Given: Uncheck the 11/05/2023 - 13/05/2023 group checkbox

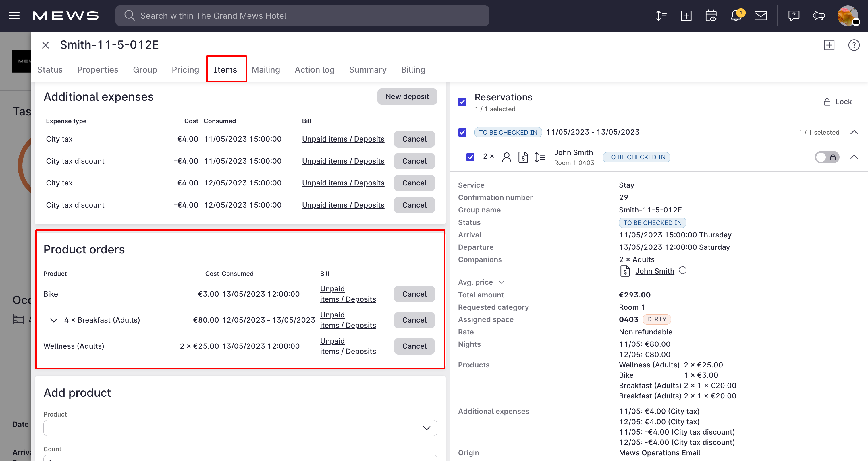Looking at the screenshot, I should pos(462,132).
